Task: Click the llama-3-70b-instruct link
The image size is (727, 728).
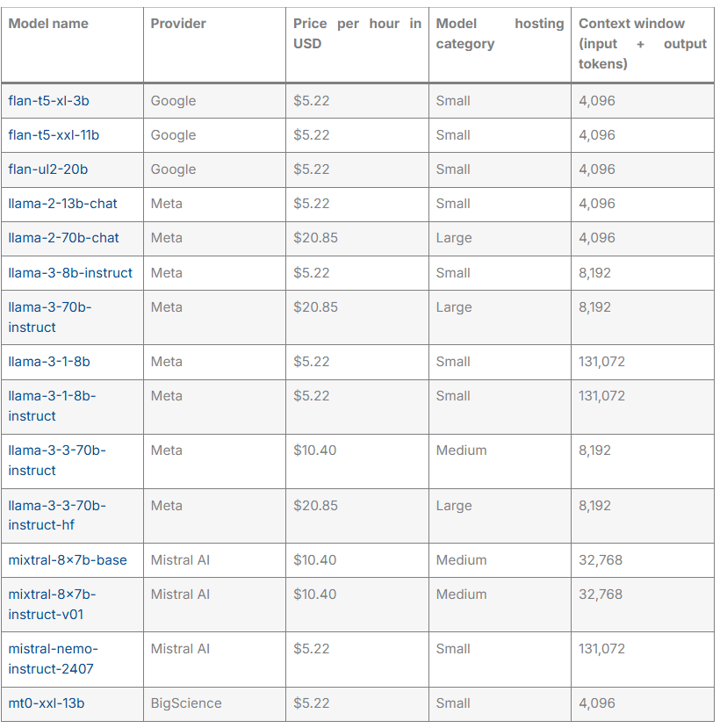Action: (50, 317)
